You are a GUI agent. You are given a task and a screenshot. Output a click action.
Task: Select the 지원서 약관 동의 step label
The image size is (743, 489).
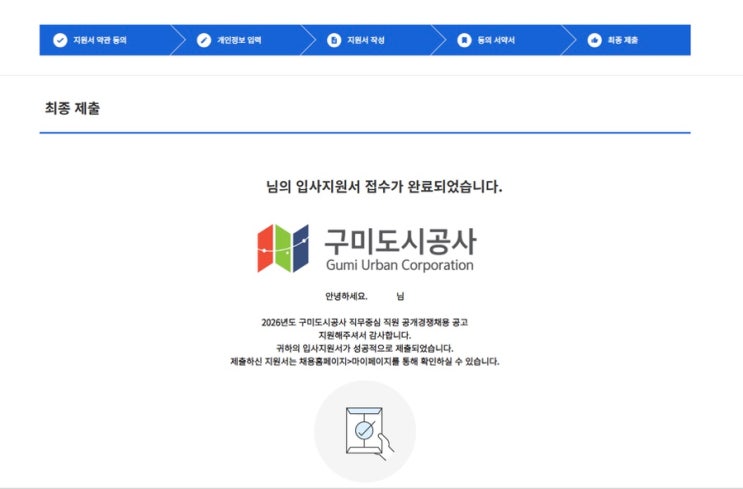tap(100, 40)
